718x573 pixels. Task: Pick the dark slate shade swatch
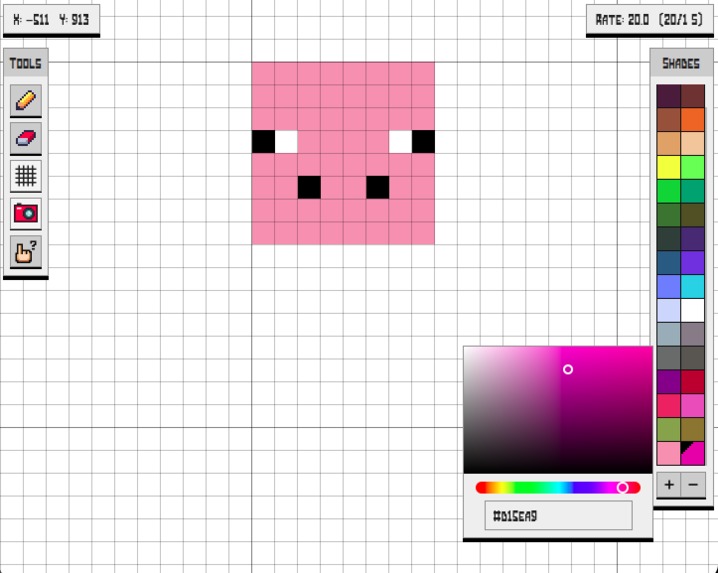(x=669, y=239)
